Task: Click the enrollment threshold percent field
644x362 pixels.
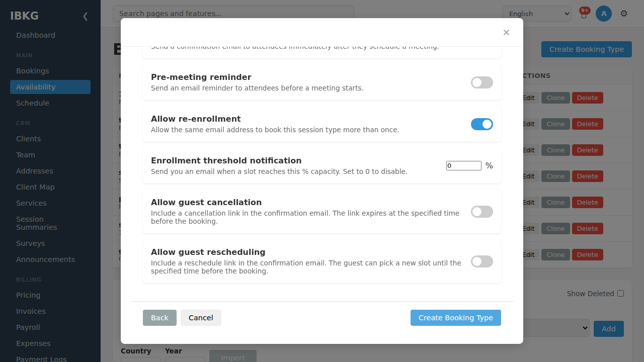Action: click(x=464, y=166)
